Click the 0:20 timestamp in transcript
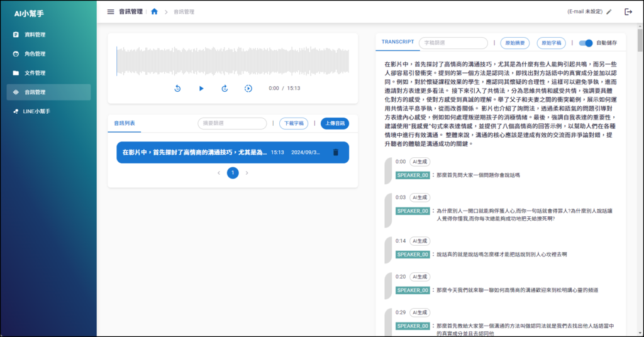This screenshot has height=337, width=644. click(x=401, y=277)
